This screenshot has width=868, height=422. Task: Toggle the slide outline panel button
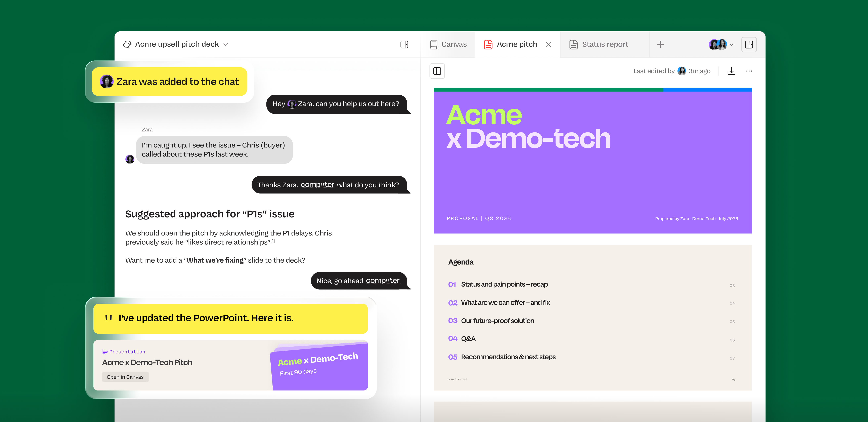pyautogui.click(x=437, y=71)
